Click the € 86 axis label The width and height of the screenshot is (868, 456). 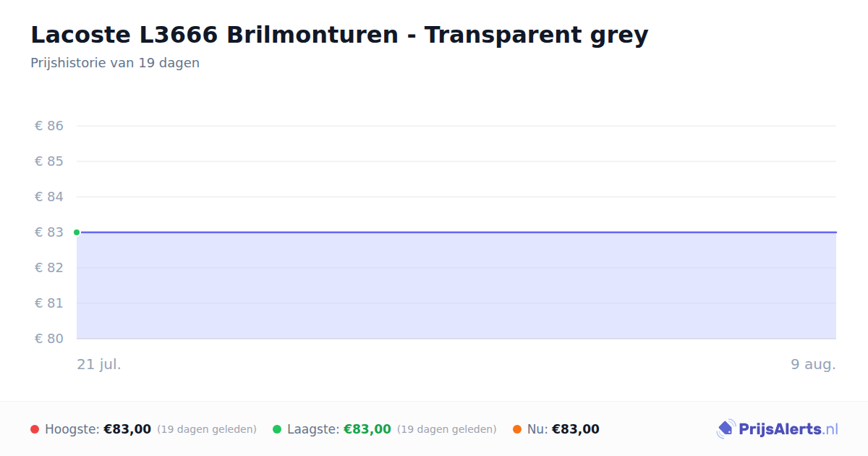pyautogui.click(x=49, y=126)
